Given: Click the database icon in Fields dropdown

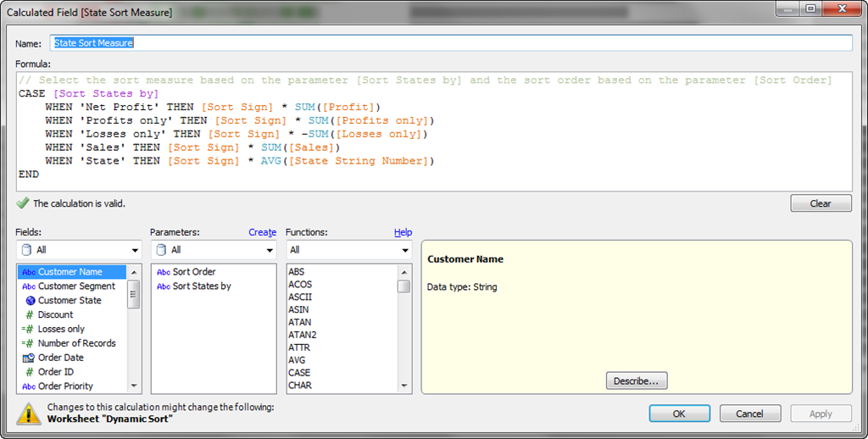Looking at the screenshot, I should click(x=26, y=250).
